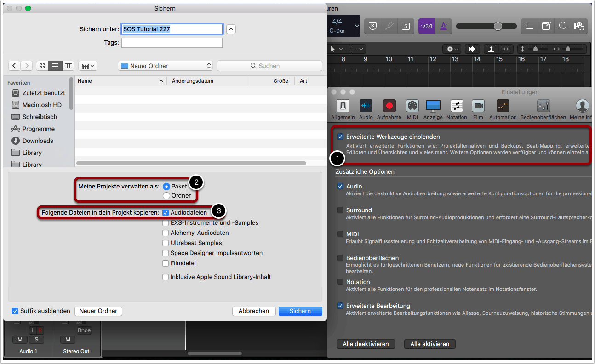
Task: Select the Aufnahme record settings icon
Action: click(x=389, y=106)
